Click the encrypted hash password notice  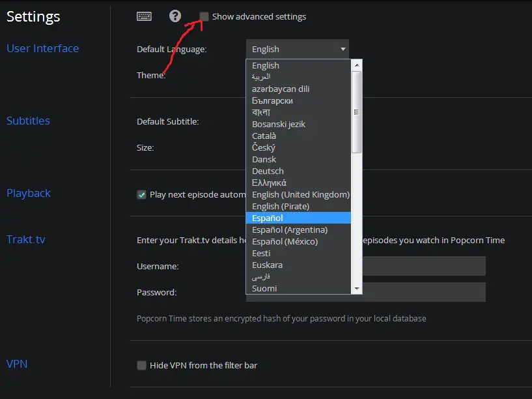281,319
